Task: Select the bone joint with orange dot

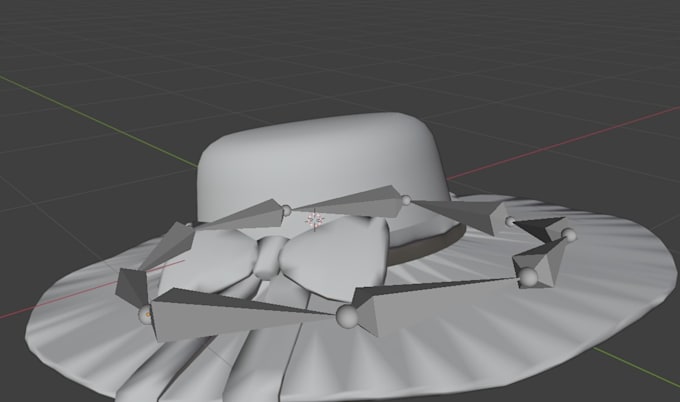Action: pos(146,314)
